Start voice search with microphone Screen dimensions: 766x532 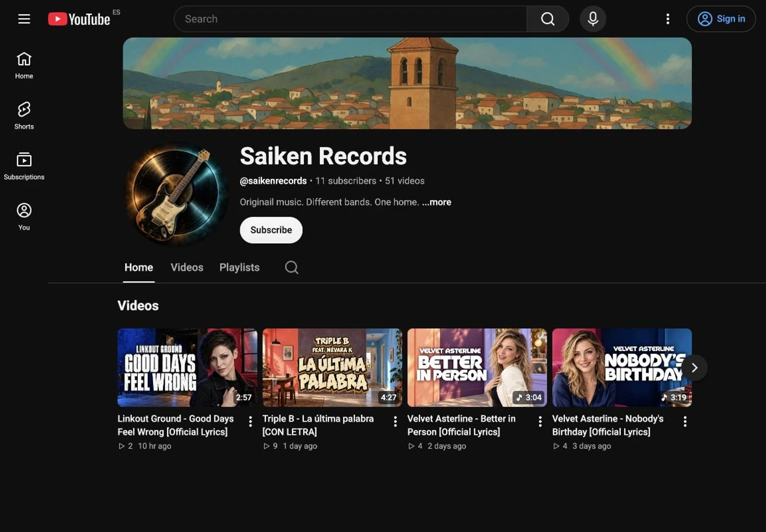[x=593, y=19]
